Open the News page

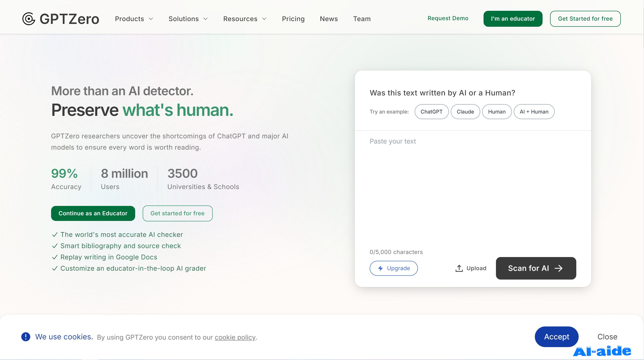(329, 19)
